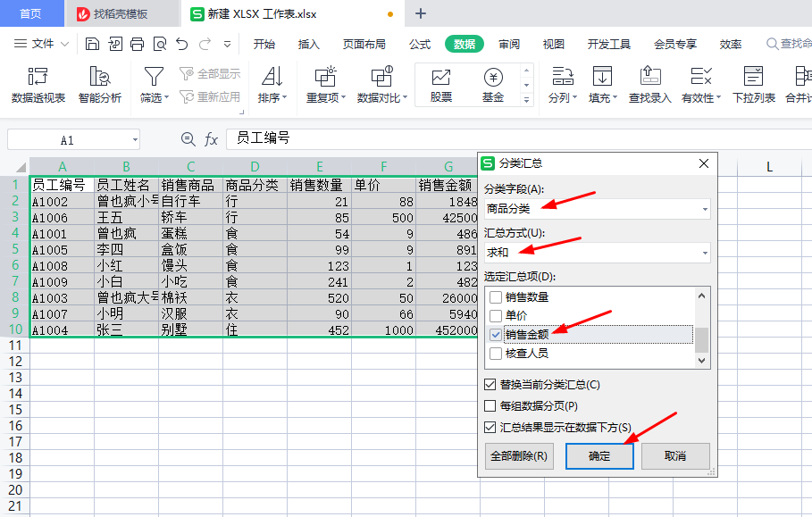
Task: Click the 填充 fill icon
Action: 602,77
